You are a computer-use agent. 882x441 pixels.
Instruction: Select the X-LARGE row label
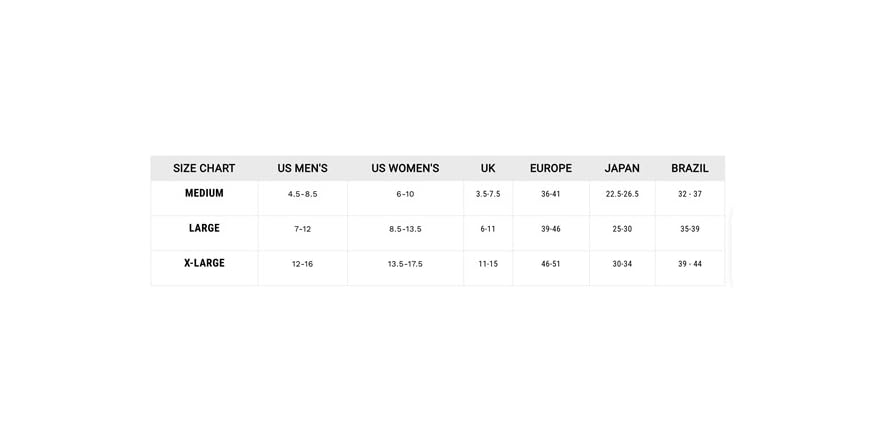pyautogui.click(x=204, y=263)
